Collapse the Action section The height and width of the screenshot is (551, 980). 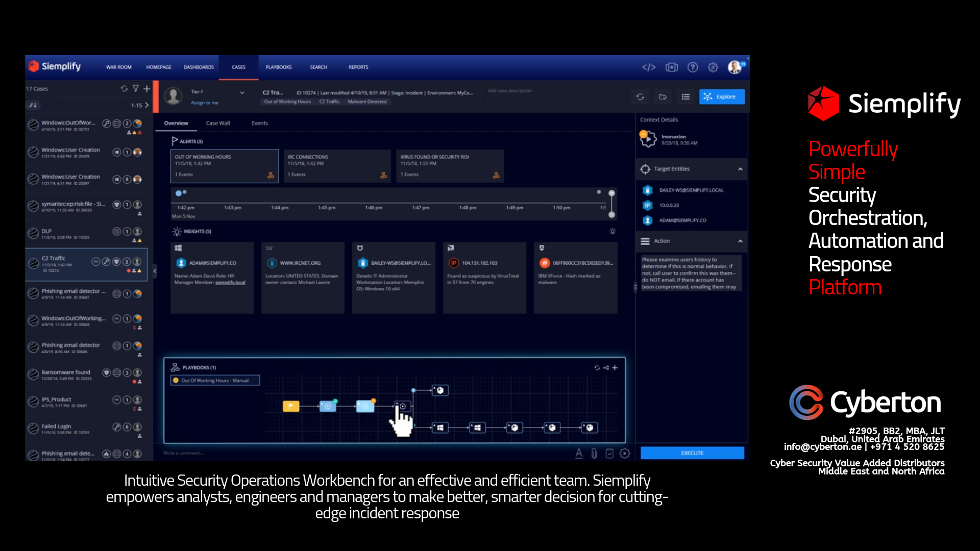(x=740, y=241)
